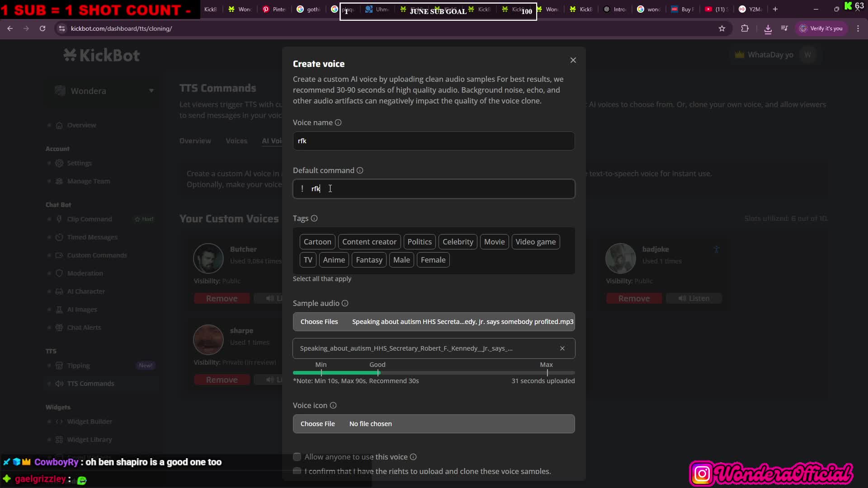Viewport: 868px width, 488px height.
Task: Click the Overview home icon in sidebar
Action: click(x=59, y=125)
